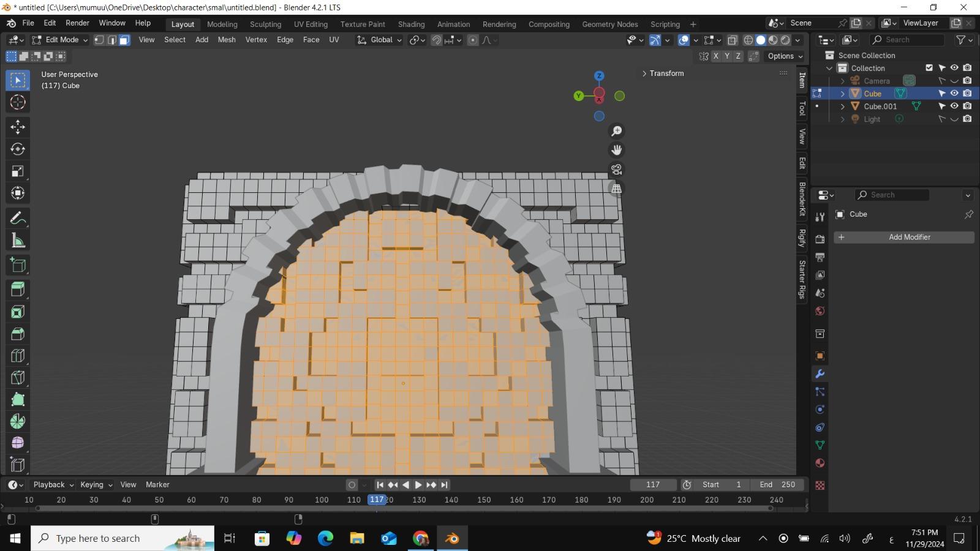The width and height of the screenshot is (980, 551).
Task: Enable vertex select mode
Action: point(99,40)
